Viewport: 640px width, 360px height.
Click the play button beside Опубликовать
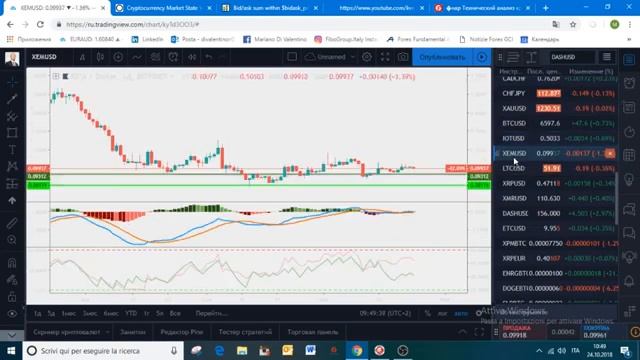482,57
